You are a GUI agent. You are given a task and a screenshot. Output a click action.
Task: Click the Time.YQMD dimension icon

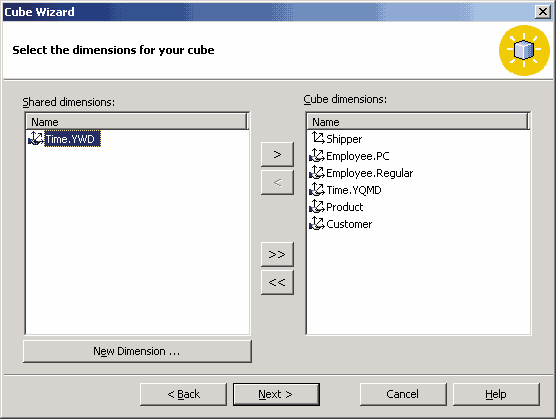tap(317, 189)
